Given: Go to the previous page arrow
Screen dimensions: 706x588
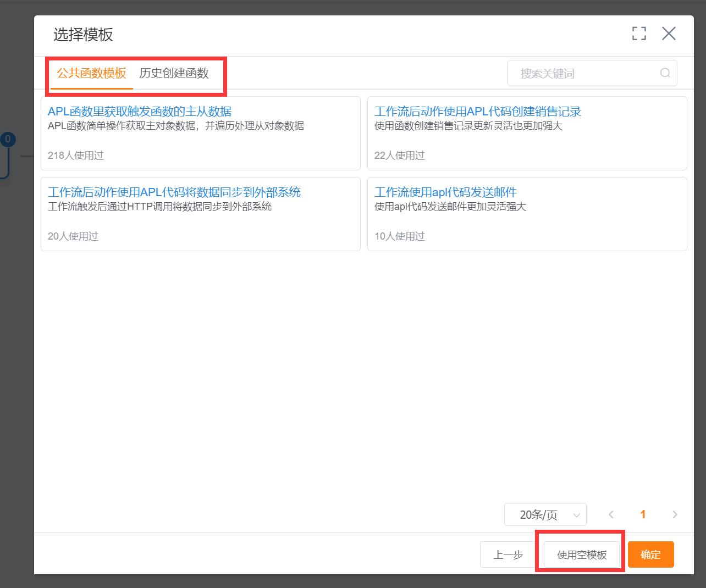Looking at the screenshot, I should (611, 514).
